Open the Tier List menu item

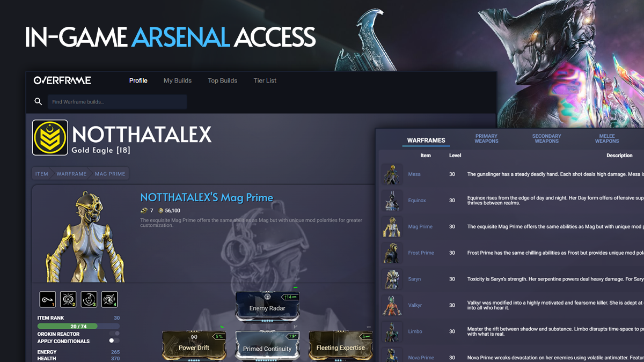(x=265, y=80)
